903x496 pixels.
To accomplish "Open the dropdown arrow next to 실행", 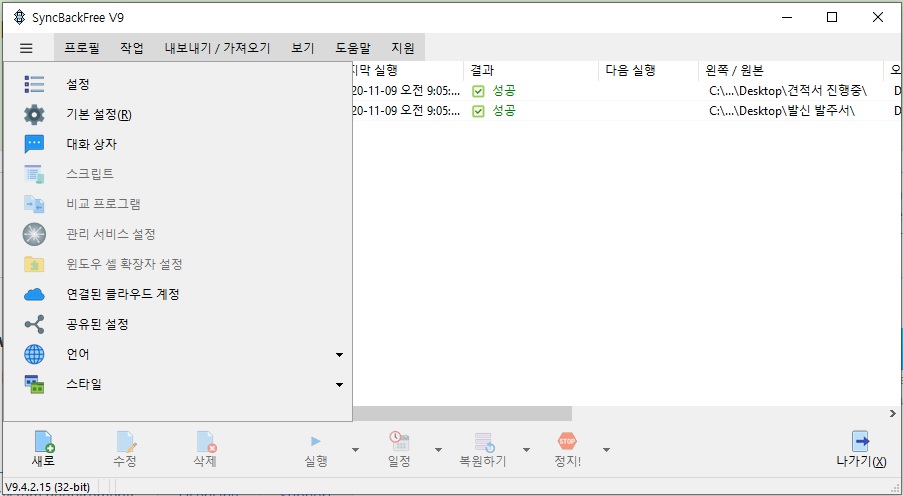I will (355, 450).
